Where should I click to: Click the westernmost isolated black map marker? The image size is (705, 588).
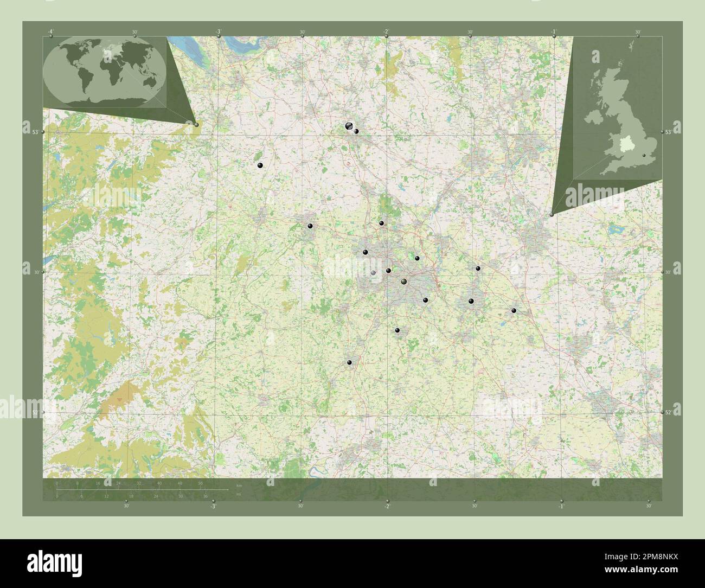[x=260, y=165]
